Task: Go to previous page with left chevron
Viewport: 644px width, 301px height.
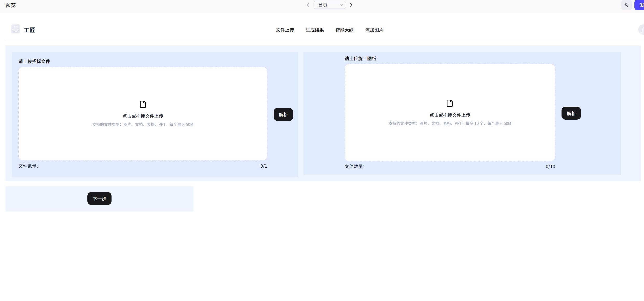Action: tap(308, 5)
